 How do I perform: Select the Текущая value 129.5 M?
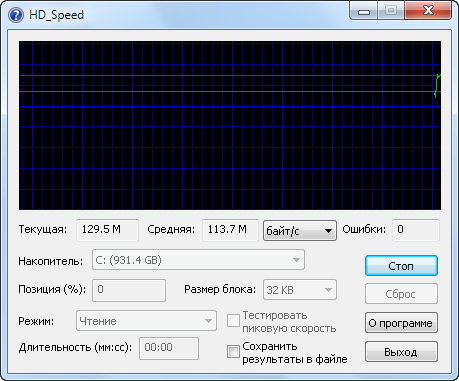107,230
